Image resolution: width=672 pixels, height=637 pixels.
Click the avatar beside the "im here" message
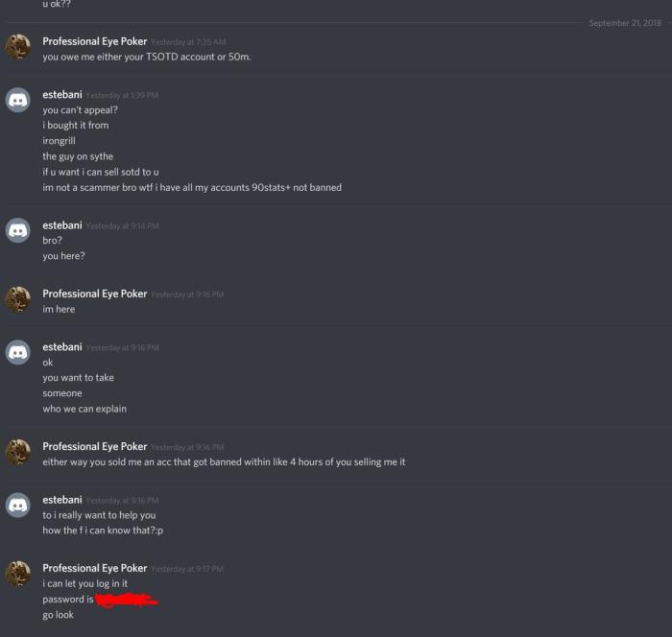[17, 299]
